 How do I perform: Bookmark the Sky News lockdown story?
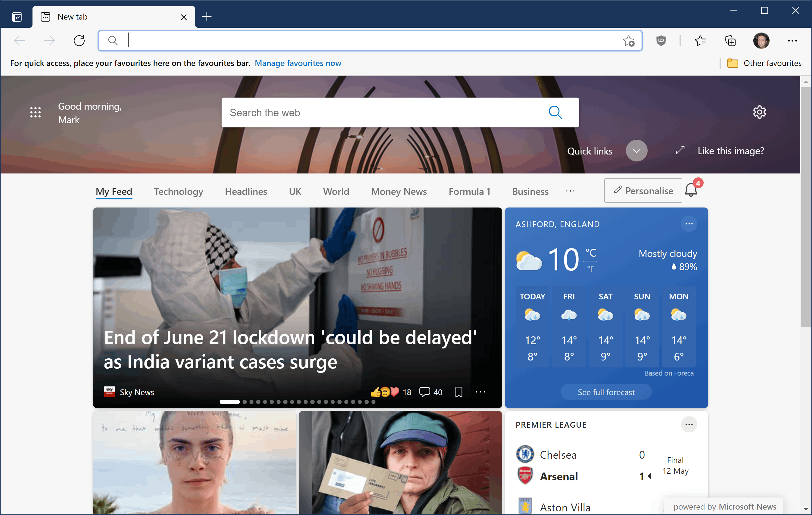(x=459, y=392)
